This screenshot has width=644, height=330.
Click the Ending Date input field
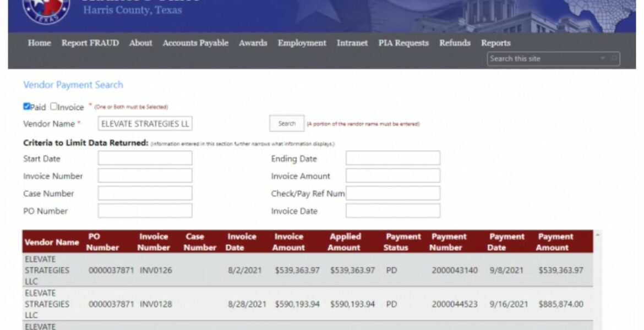[392, 158]
